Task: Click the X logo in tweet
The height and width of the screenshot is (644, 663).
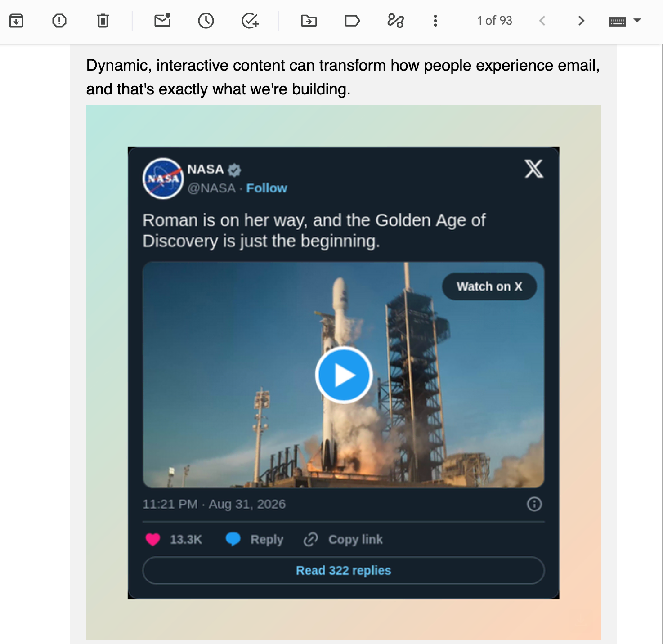Action: (x=534, y=169)
